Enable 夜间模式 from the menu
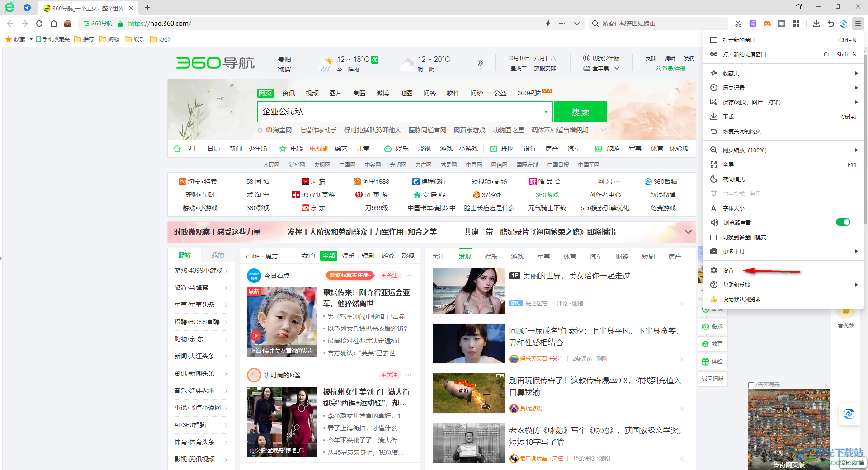This screenshot has width=868, height=470. click(x=783, y=179)
